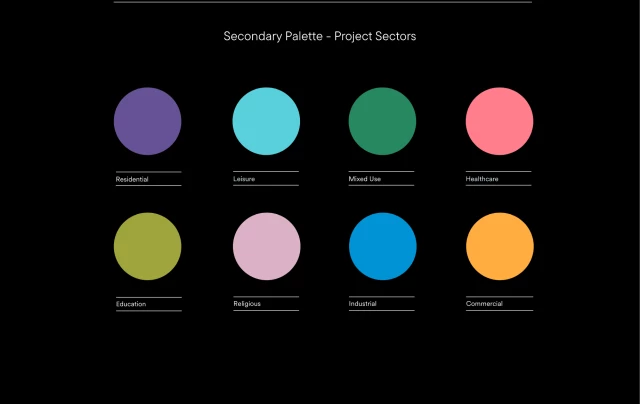
Task: Select the Religious text label
Action: [247, 304]
